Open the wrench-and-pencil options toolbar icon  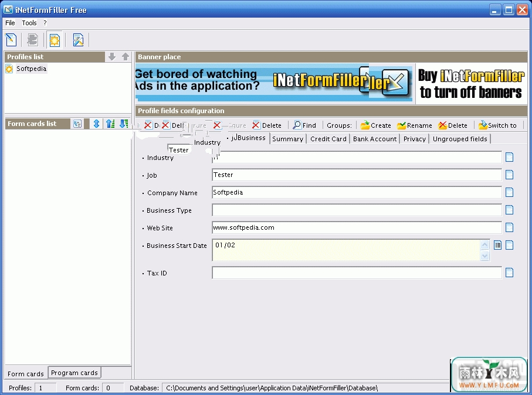[x=78, y=40]
